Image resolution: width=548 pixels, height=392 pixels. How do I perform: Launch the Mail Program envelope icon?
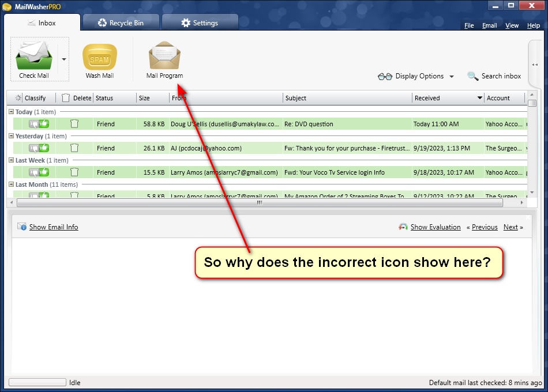click(164, 55)
